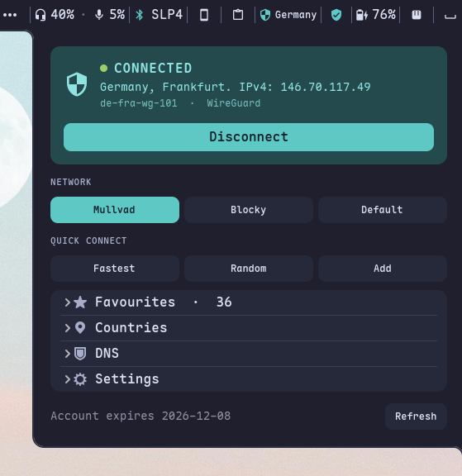Screen dimensions: 462x476
Task: Click the Settings row label
Action: [x=127, y=379]
